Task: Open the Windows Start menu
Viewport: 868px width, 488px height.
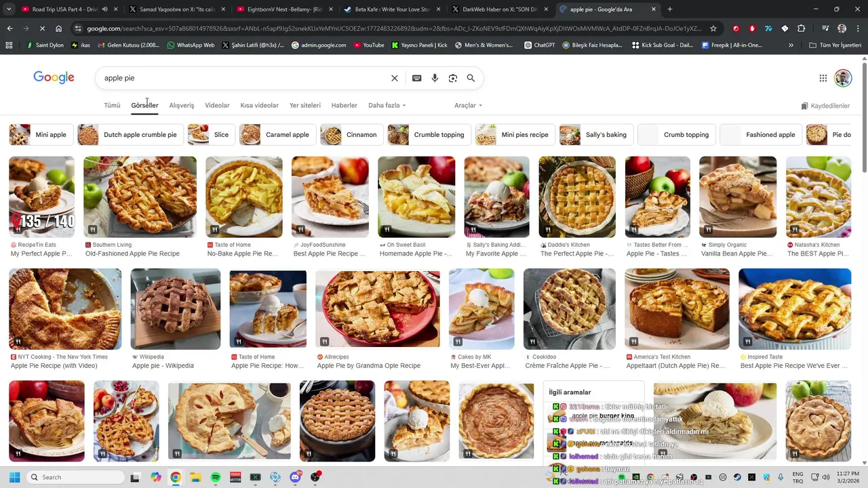Action: click(x=14, y=477)
